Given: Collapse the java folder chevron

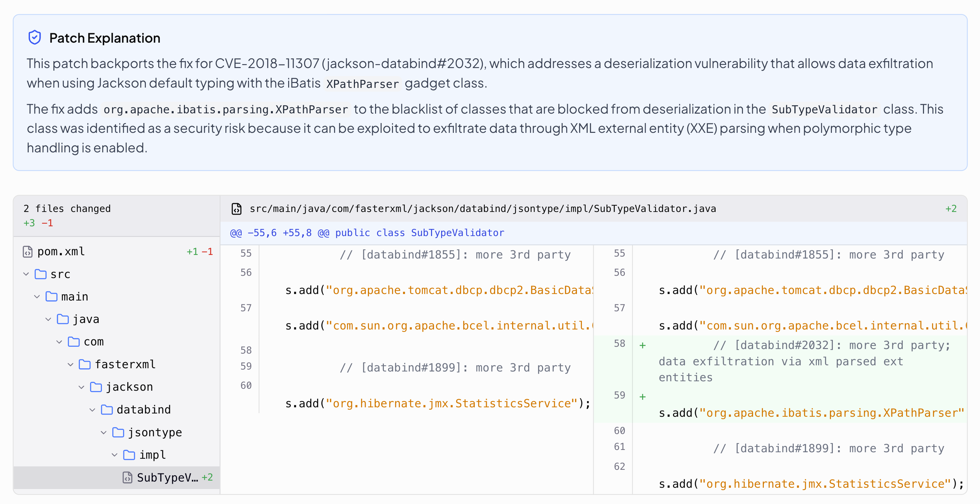Looking at the screenshot, I should (x=48, y=319).
